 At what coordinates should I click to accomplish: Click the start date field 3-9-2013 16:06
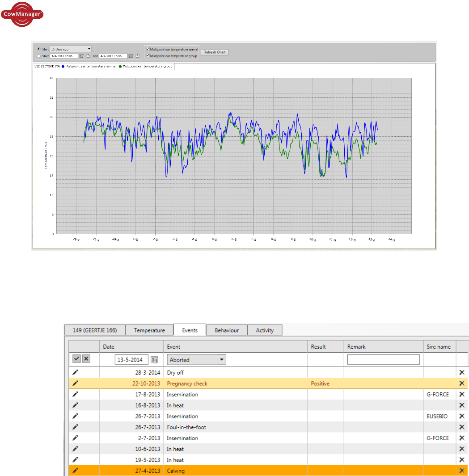click(x=64, y=56)
